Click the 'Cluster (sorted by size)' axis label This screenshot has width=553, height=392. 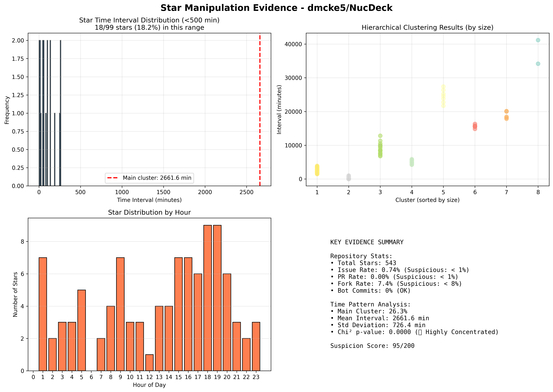tap(427, 200)
